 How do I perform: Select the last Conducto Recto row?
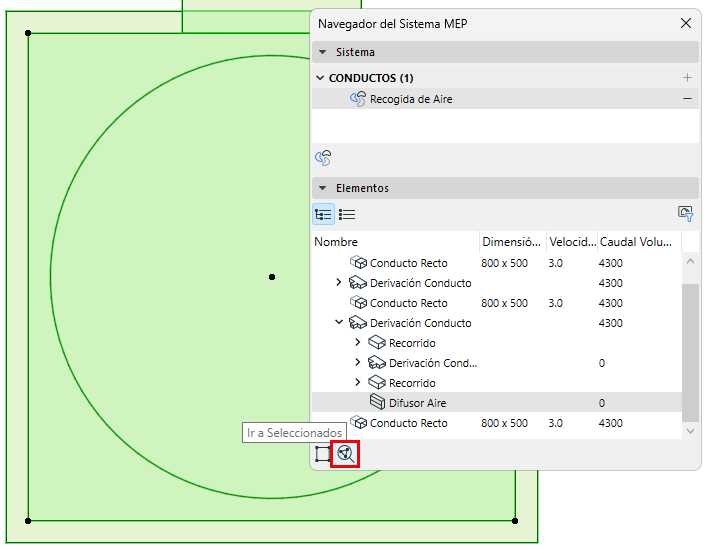tap(497, 422)
